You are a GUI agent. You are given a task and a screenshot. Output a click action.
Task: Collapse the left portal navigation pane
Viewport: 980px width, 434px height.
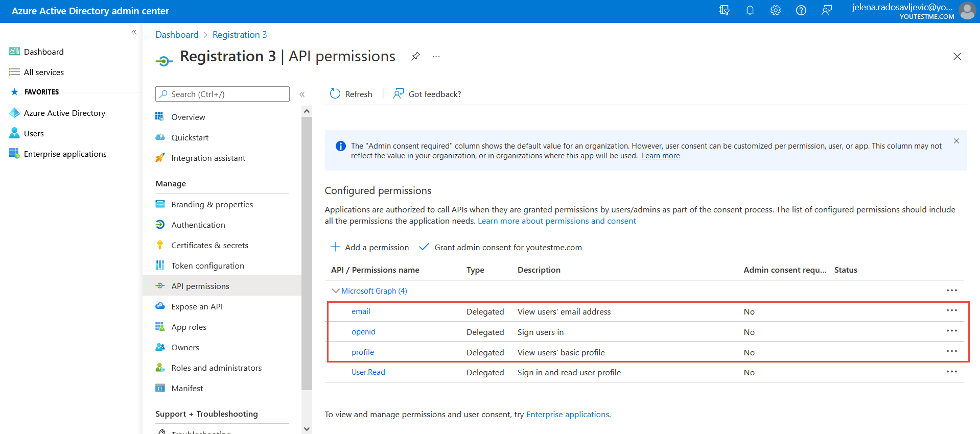(x=134, y=32)
